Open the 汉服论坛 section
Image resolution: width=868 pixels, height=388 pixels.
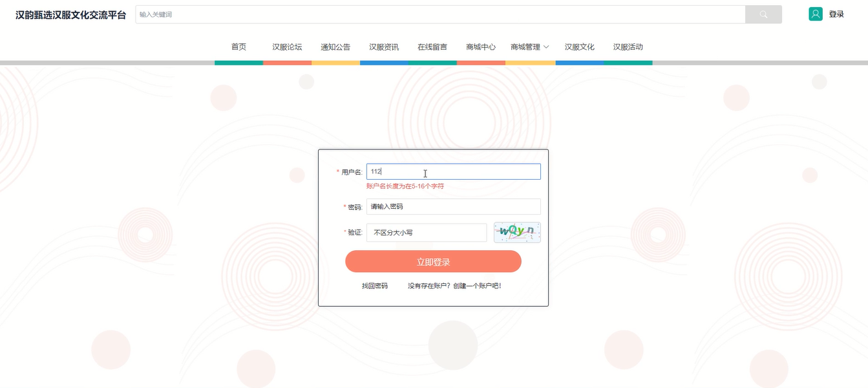click(287, 47)
